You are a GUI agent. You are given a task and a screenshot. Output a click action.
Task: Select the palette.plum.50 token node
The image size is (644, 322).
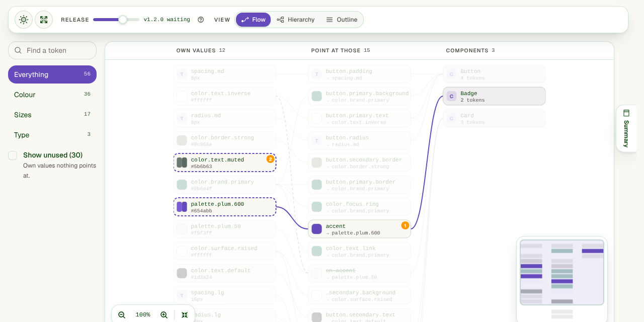pos(225,229)
